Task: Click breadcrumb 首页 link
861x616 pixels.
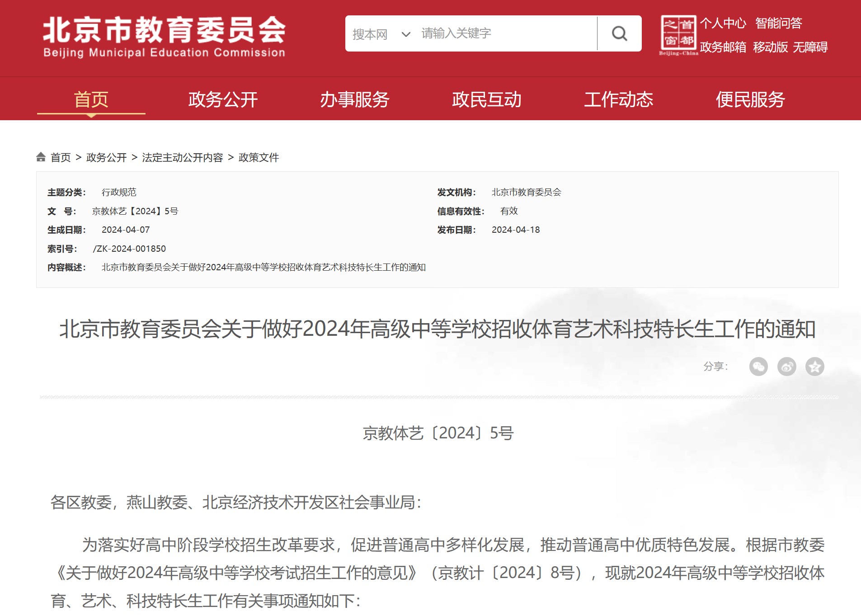Action: (x=61, y=157)
